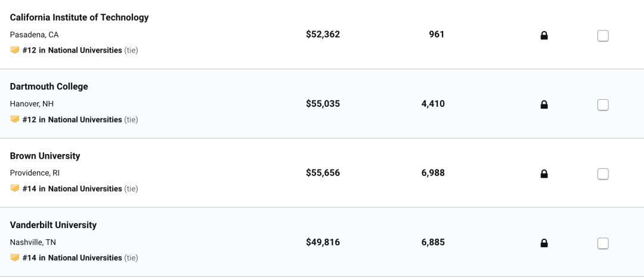Image resolution: width=644 pixels, height=277 pixels.
Task: Go to the Vanderbilt University page
Action: click(x=54, y=225)
